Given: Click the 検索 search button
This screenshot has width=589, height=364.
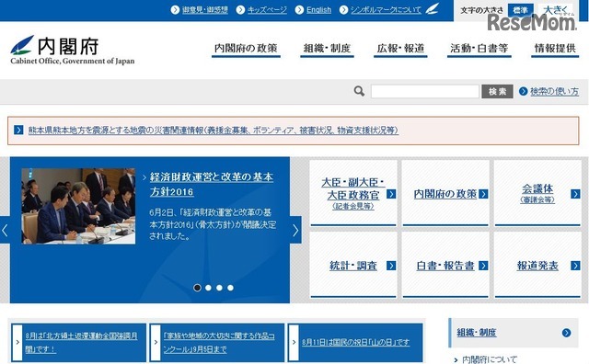Looking at the screenshot, I should [x=497, y=91].
